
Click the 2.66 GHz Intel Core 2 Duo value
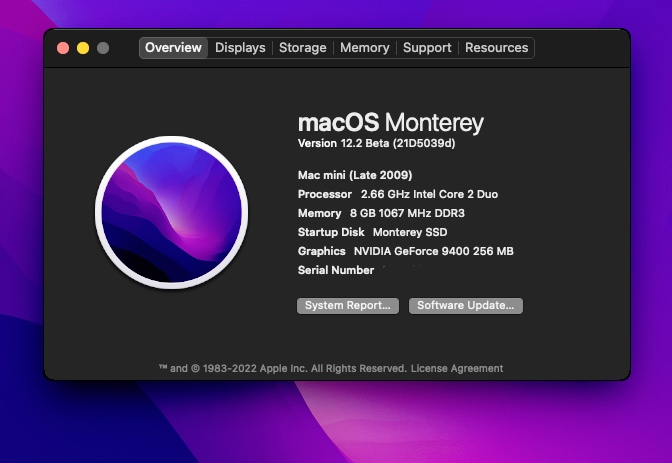(429, 194)
